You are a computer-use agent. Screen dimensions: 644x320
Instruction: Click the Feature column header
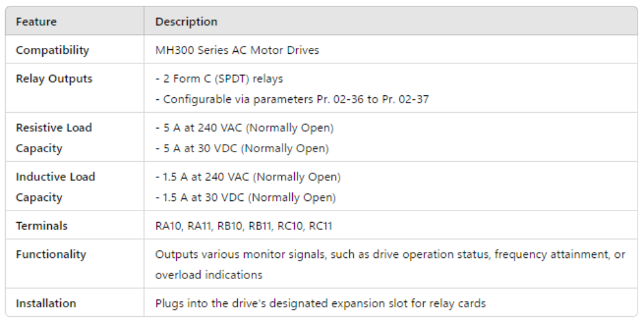(x=36, y=22)
